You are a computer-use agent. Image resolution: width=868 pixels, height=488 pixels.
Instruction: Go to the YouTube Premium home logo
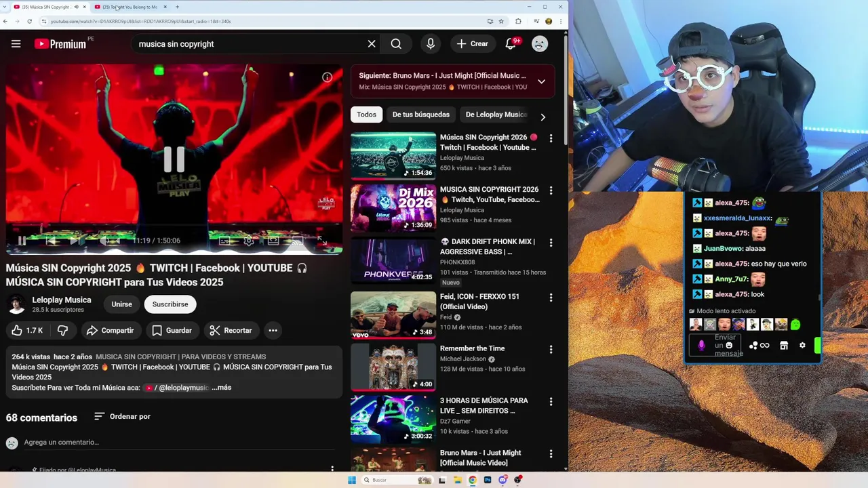pyautogui.click(x=60, y=44)
